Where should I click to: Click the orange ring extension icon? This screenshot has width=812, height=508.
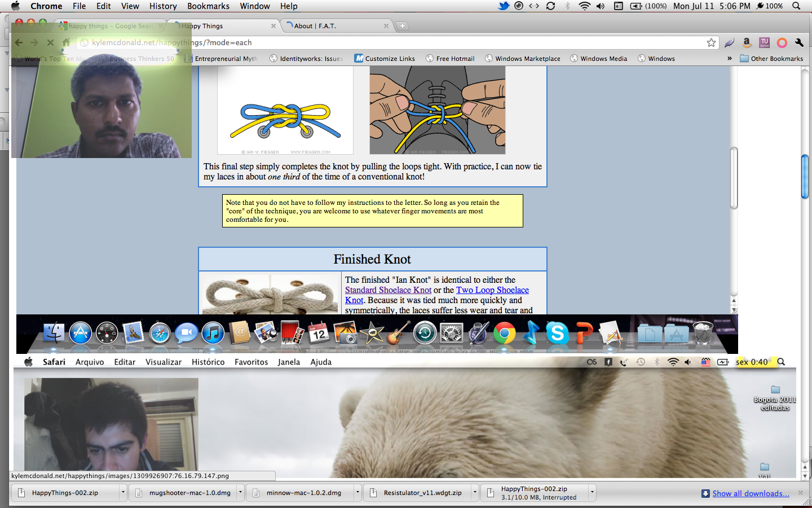pyautogui.click(x=782, y=42)
